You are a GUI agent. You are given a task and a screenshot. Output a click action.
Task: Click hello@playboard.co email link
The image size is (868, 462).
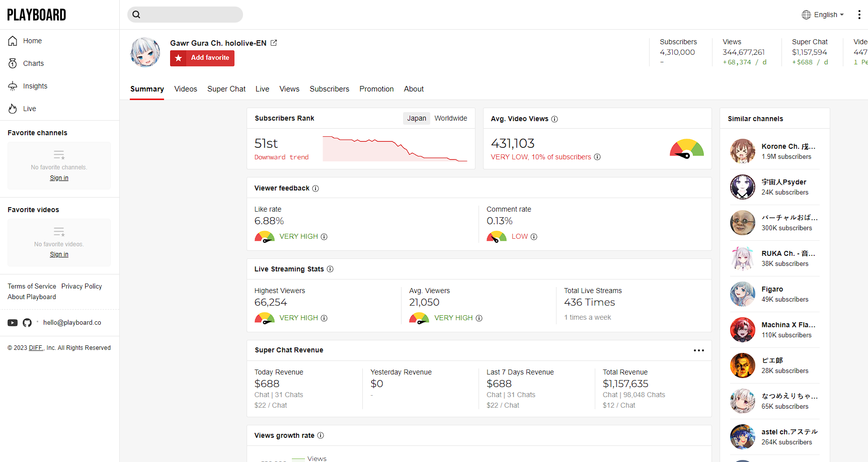72,323
